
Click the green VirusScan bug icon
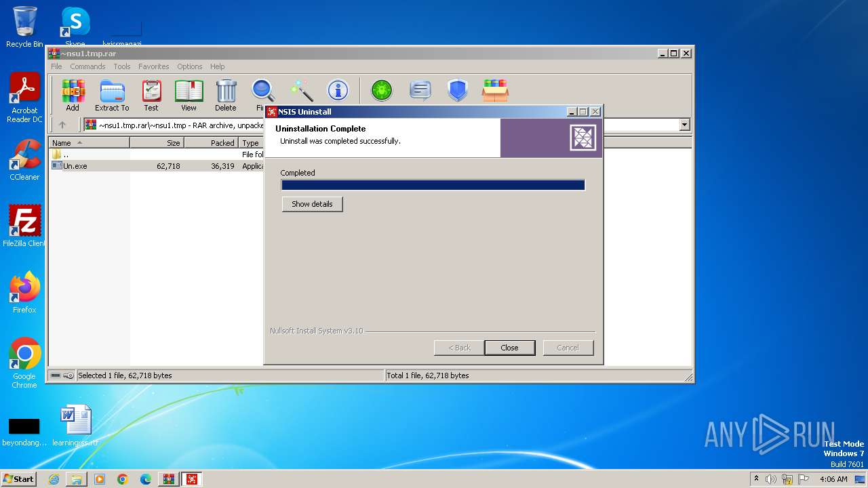[382, 90]
